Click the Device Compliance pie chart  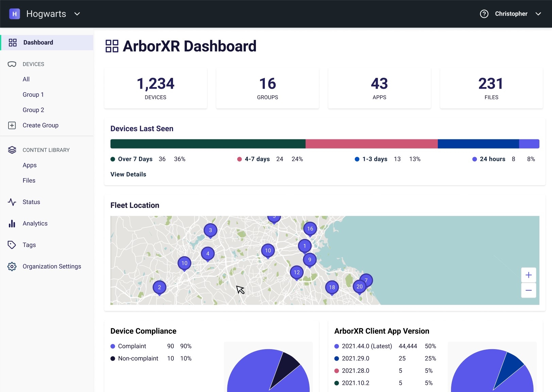click(268, 371)
